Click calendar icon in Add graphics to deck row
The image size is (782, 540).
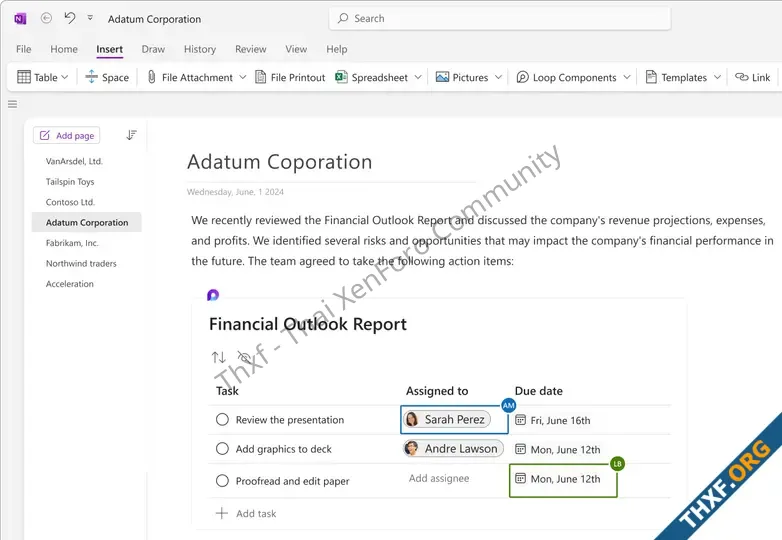tap(520, 449)
